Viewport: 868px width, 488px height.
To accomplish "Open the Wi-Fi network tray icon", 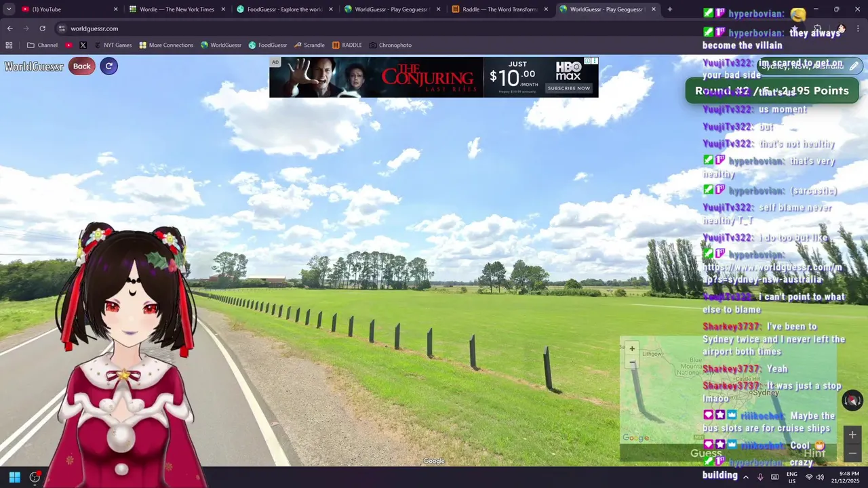I will pos(809,477).
